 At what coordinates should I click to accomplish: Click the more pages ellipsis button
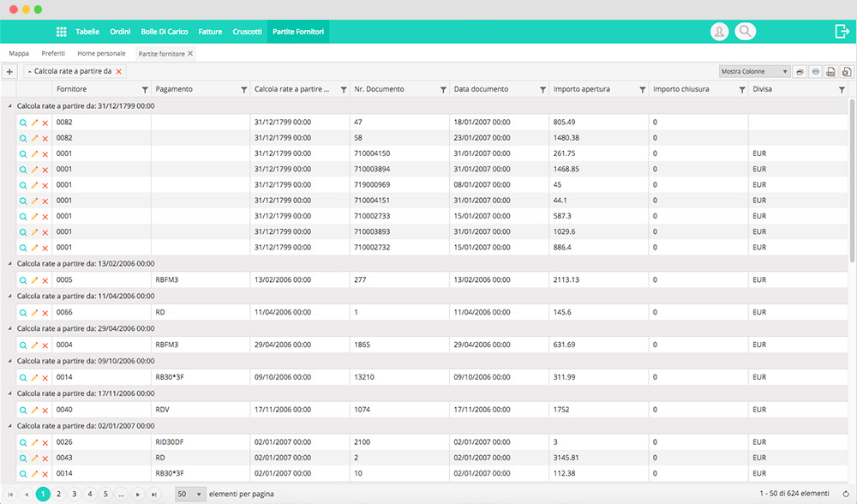(122, 495)
